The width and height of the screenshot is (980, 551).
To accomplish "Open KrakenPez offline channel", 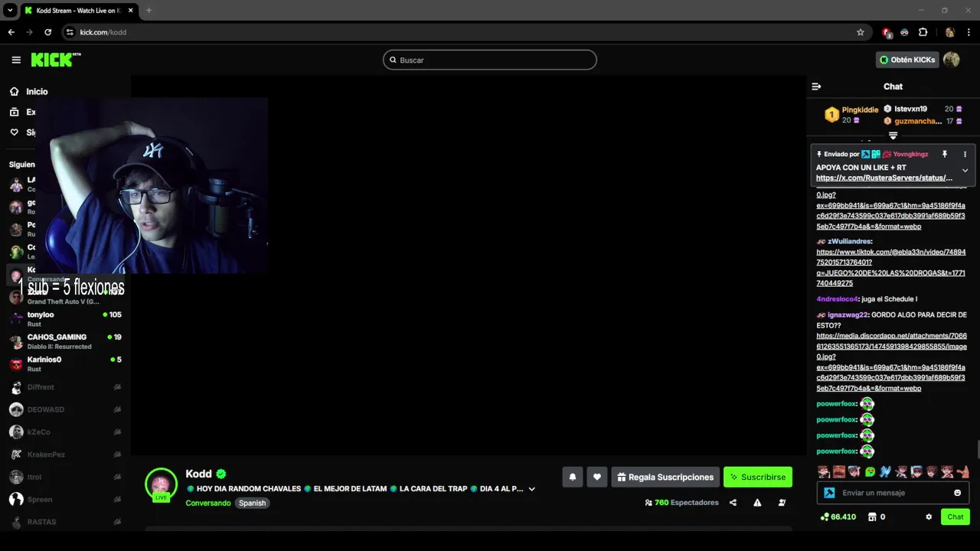I will 65,455.
